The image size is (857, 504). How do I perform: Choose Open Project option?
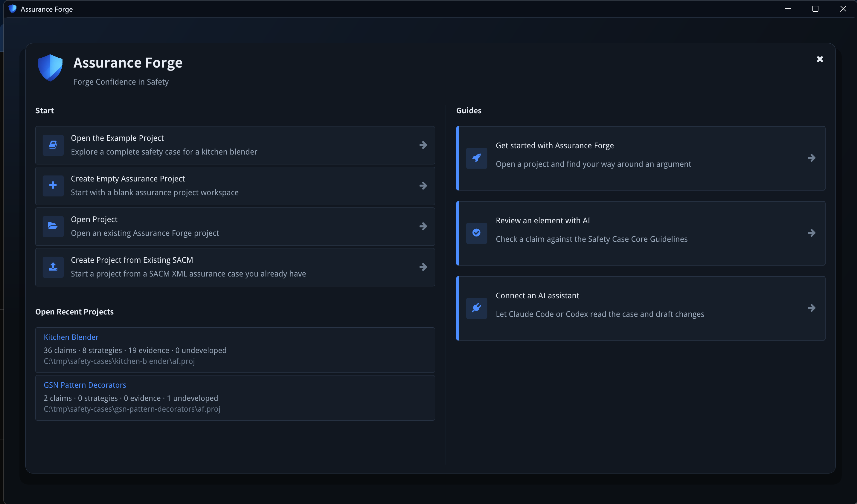click(235, 227)
